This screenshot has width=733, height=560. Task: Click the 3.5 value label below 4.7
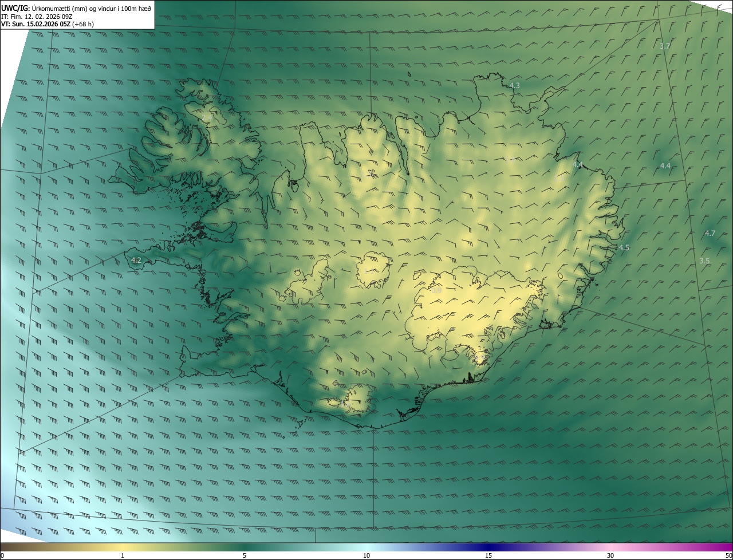tap(704, 261)
